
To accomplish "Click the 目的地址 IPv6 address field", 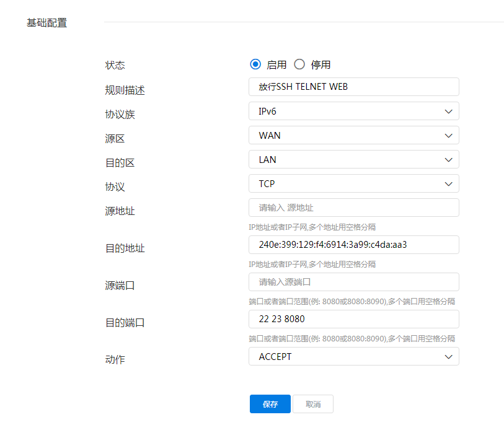I will pos(353,245).
